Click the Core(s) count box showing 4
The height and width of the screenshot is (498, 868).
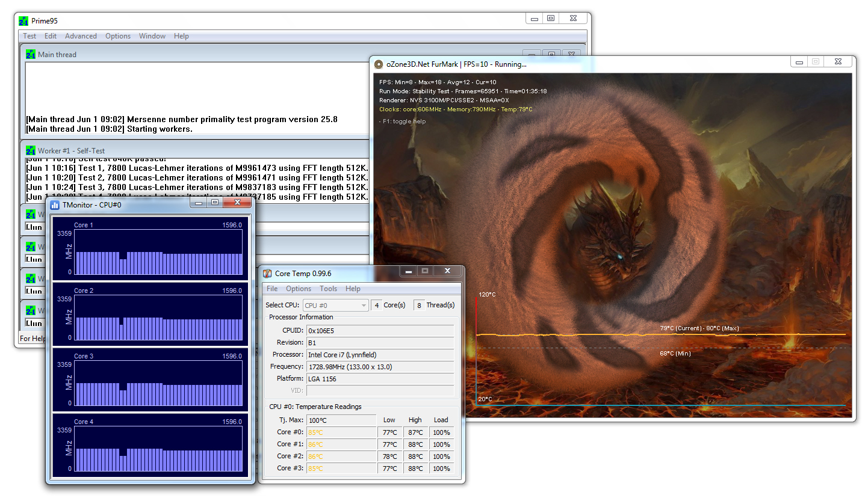coord(376,306)
